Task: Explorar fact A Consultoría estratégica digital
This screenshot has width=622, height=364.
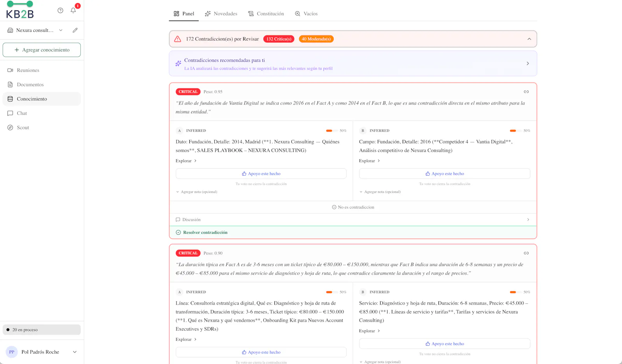Action: pyautogui.click(x=186, y=340)
